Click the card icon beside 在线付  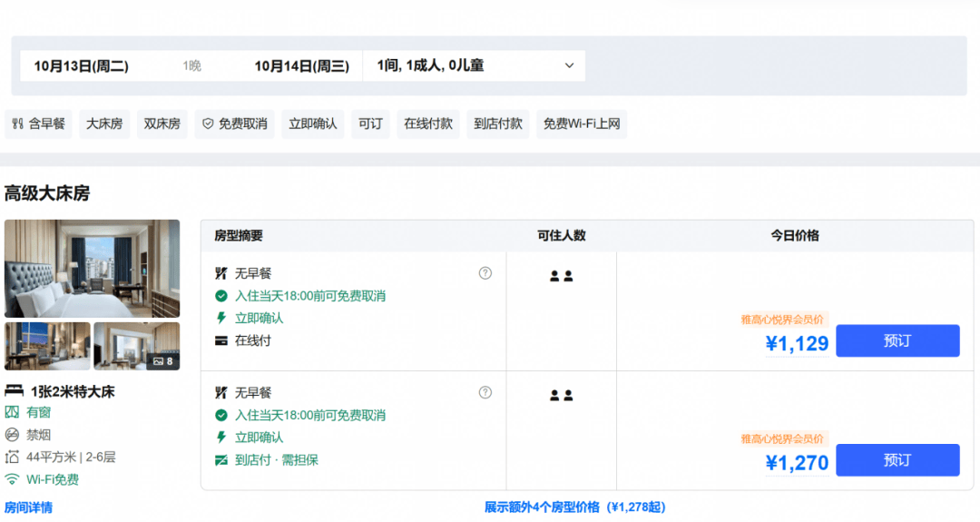coord(221,340)
